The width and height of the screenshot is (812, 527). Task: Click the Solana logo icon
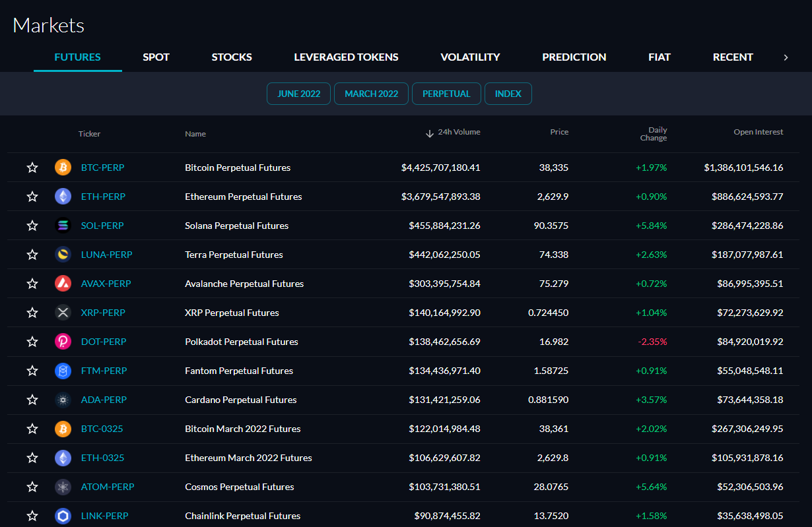tap(63, 226)
